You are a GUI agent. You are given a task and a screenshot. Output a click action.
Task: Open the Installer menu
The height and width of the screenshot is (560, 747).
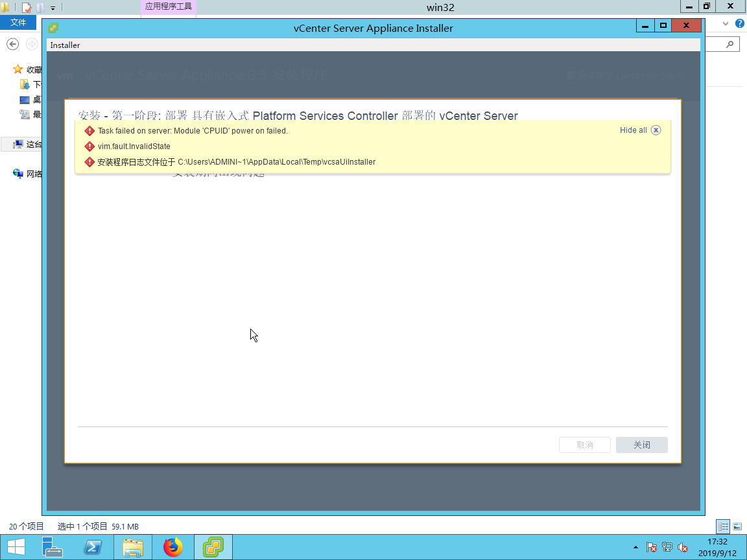65,45
